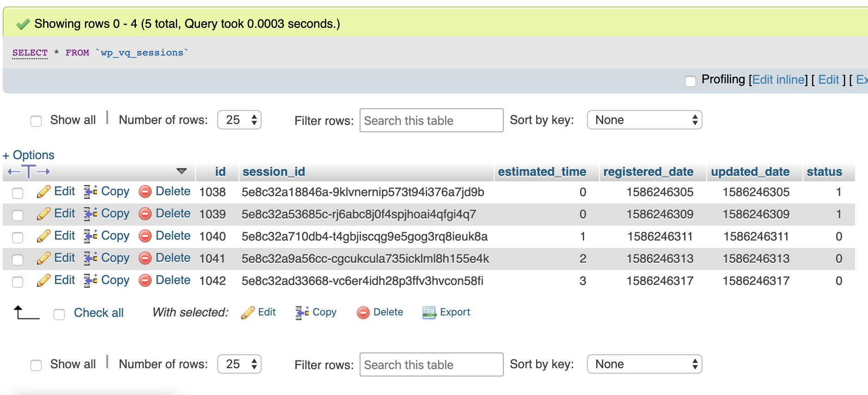Click session_id cell starting 5e8c32a710db4
The image size is (868, 395).
click(365, 236)
